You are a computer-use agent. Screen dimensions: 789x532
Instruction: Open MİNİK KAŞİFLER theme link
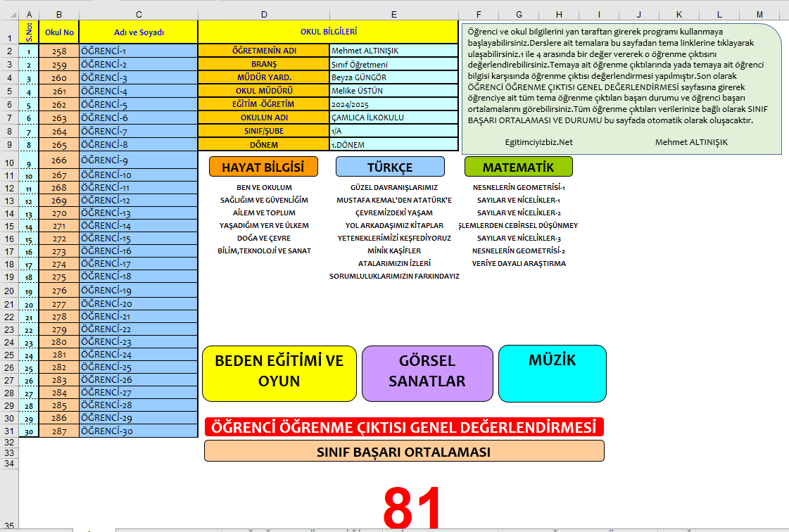(394, 250)
